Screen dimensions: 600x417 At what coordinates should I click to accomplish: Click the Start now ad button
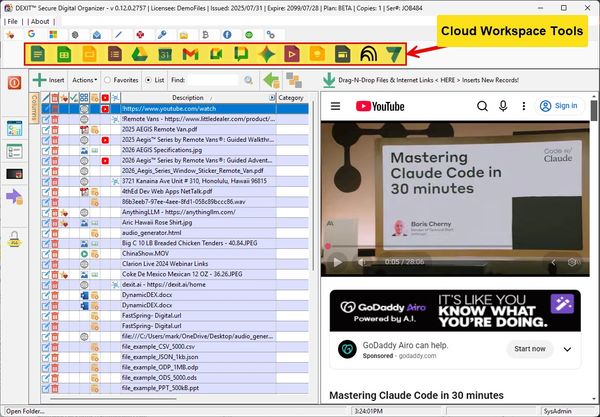coord(531,349)
